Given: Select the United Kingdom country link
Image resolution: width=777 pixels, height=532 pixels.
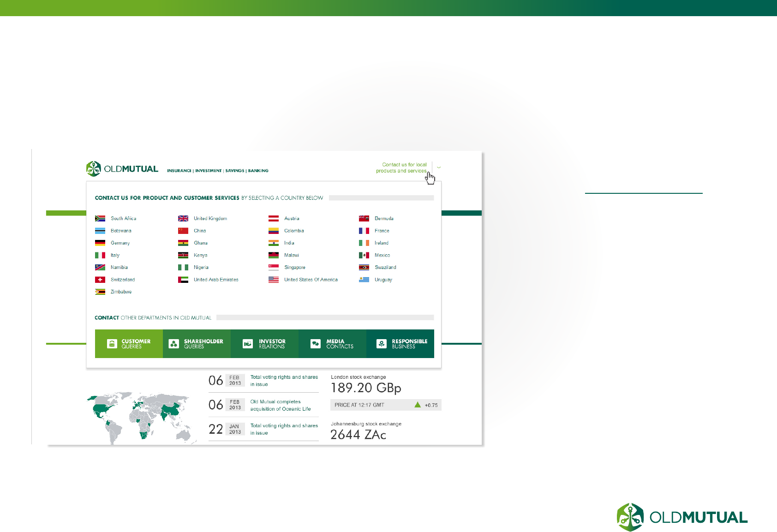Looking at the screenshot, I should tap(210, 218).
